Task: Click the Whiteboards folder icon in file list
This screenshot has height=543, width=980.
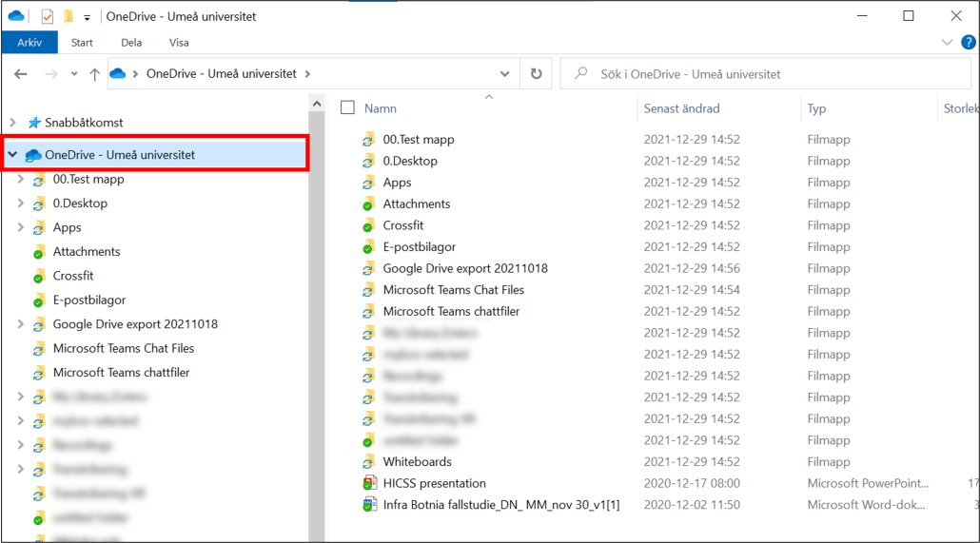Action: click(x=369, y=462)
